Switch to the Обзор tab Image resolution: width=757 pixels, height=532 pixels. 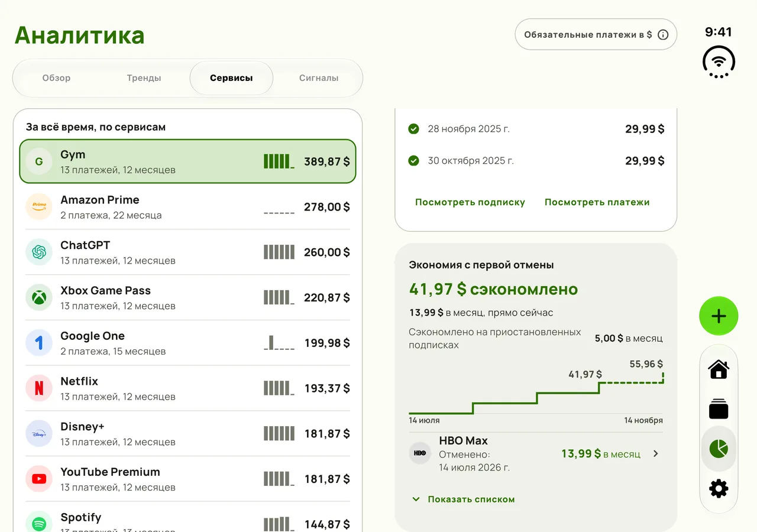56,78
